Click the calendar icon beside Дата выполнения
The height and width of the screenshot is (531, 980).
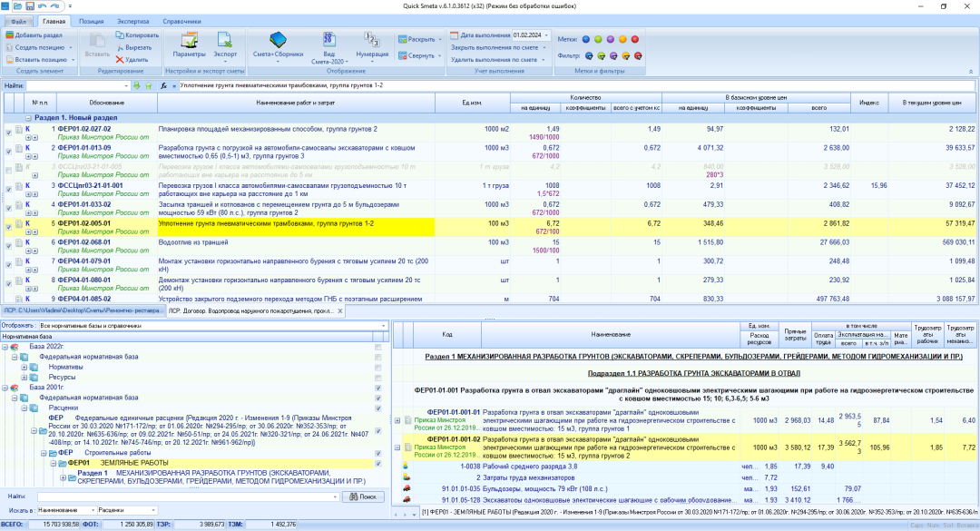click(455, 35)
